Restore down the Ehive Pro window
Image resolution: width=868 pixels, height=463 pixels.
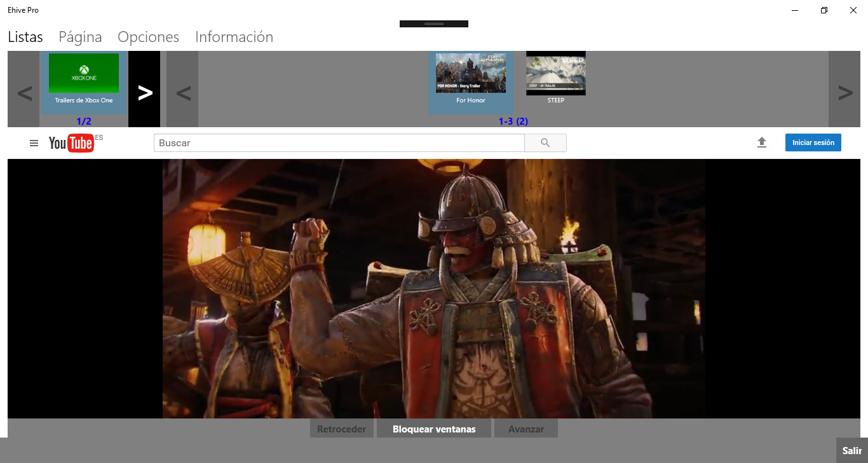824,10
